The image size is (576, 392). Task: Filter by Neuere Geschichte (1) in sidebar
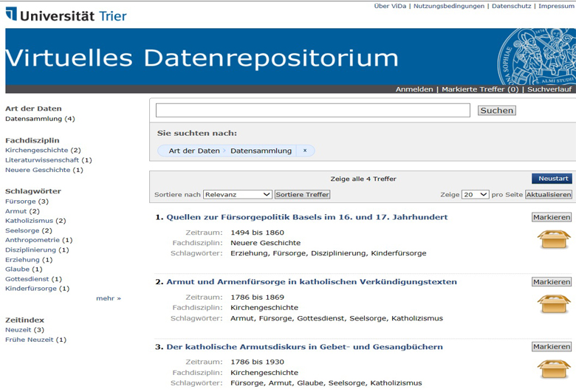point(44,170)
